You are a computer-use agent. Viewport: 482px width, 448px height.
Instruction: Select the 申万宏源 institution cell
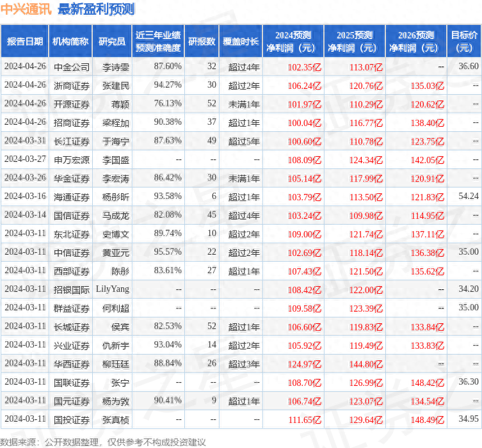(72, 160)
